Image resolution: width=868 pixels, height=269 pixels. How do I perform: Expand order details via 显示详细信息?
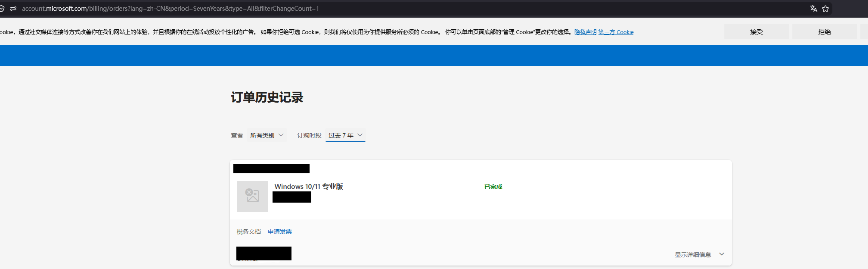700,255
